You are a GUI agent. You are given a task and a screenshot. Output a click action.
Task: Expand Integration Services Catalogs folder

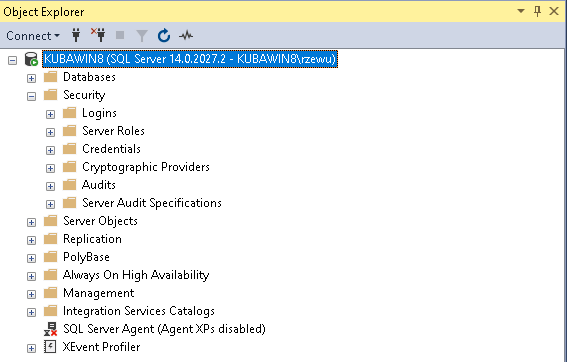31,312
